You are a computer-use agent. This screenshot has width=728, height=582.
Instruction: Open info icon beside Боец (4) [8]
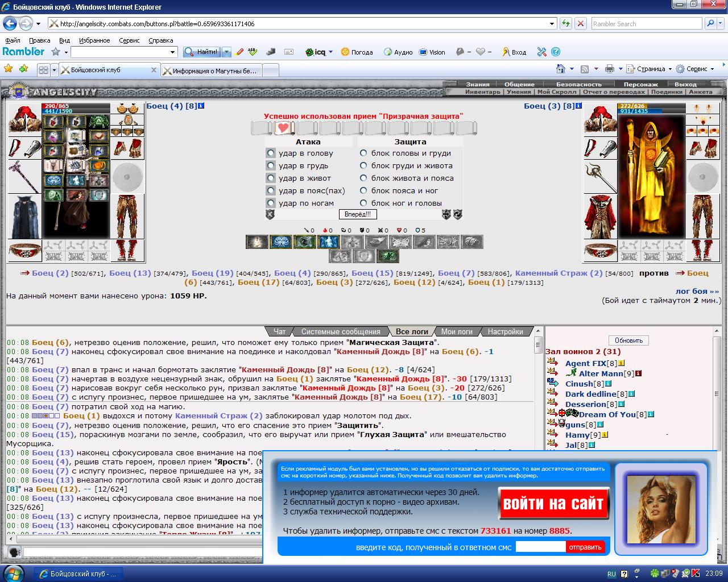pos(201,106)
